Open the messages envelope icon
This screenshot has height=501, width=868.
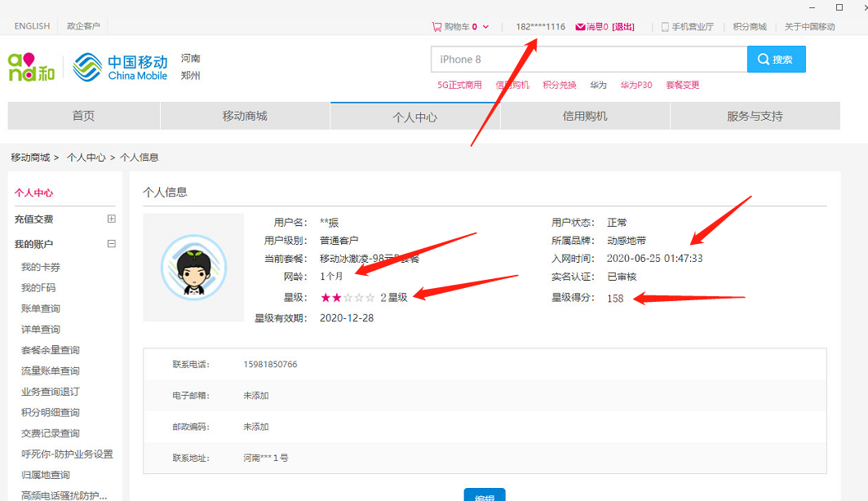pyautogui.click(x=580, y=27)
